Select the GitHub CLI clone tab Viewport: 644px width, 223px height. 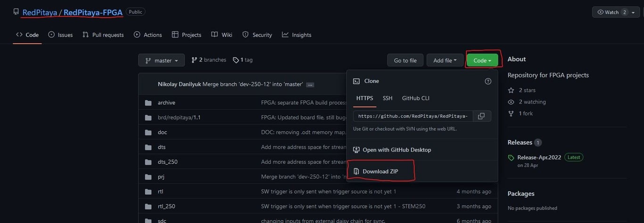(415, 98)
